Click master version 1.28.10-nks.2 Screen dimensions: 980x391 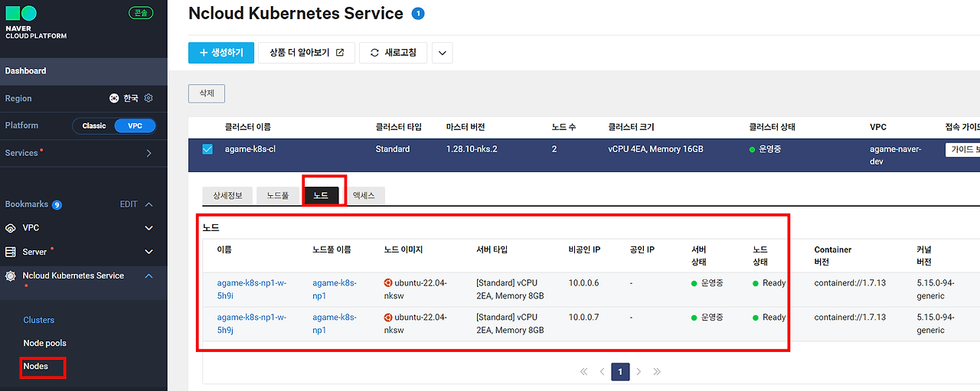472,149
